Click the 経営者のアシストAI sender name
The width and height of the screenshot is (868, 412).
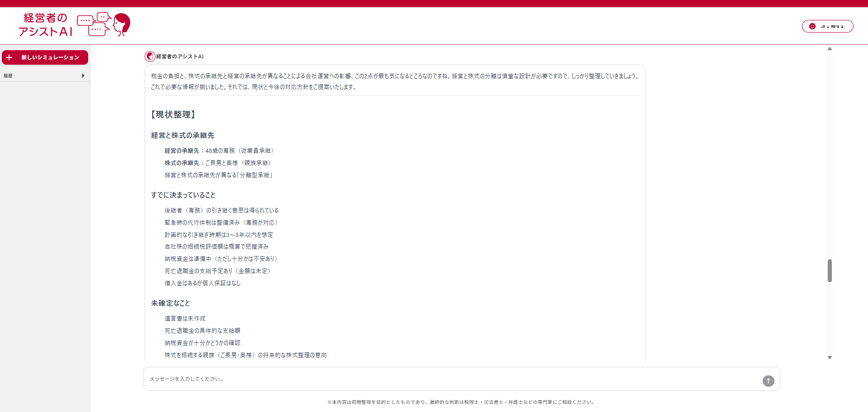pyautogui.click(x=180, y=57)
